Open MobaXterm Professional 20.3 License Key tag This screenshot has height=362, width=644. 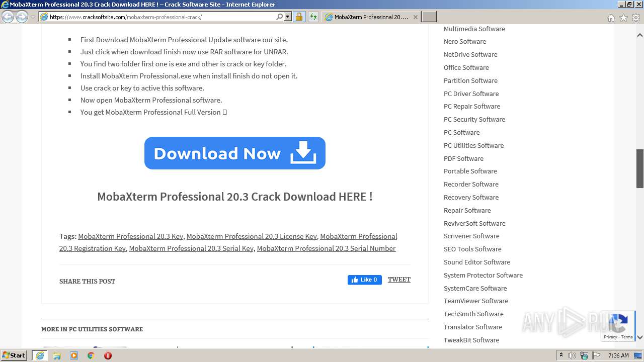point(252,236)
